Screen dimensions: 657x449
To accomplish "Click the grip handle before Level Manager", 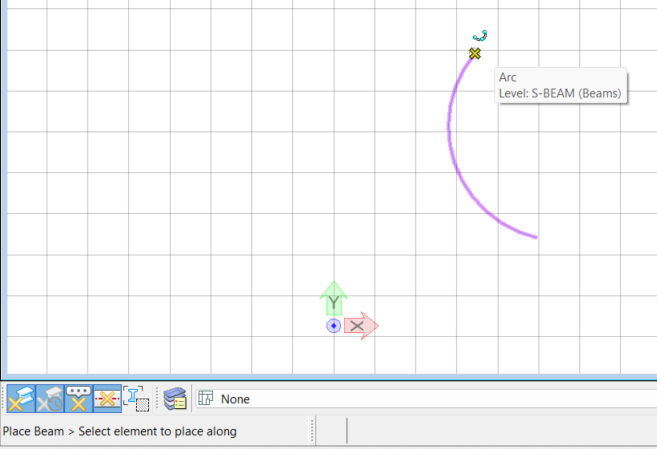I will [x=157, y=399].
